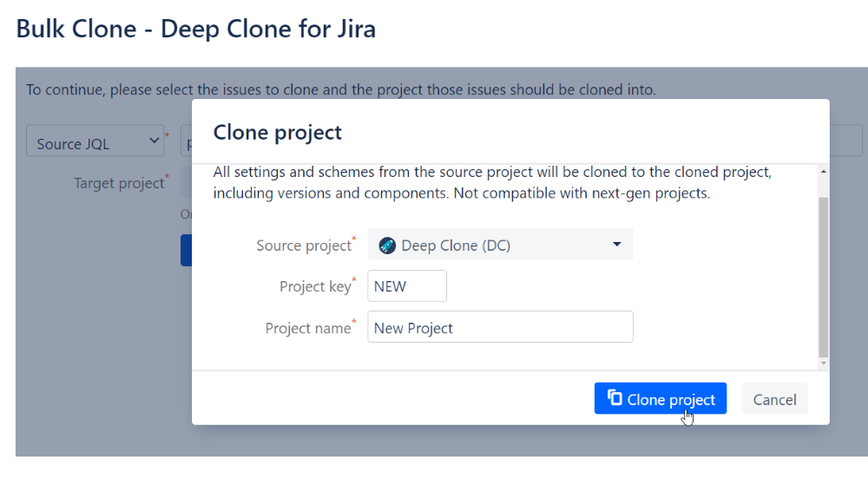The width and height of the screenshot is (868, 478).
Task: Click the Target project label
Action: coord(118,183)
